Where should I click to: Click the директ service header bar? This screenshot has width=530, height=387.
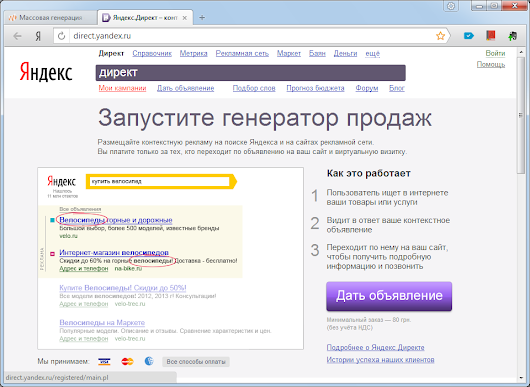(x=250, y=73)
